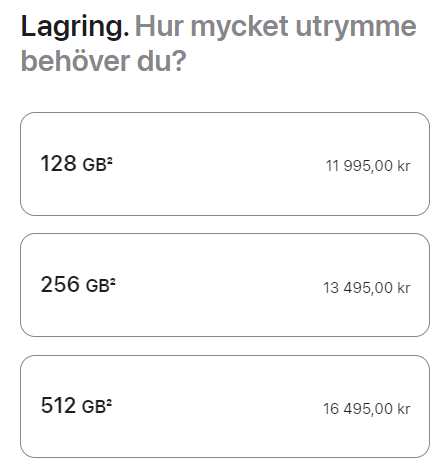Open footnote 2 next to 512 GB
This screenshot has height=476, width=448.
pyautogui.click(x=109, y=402)
